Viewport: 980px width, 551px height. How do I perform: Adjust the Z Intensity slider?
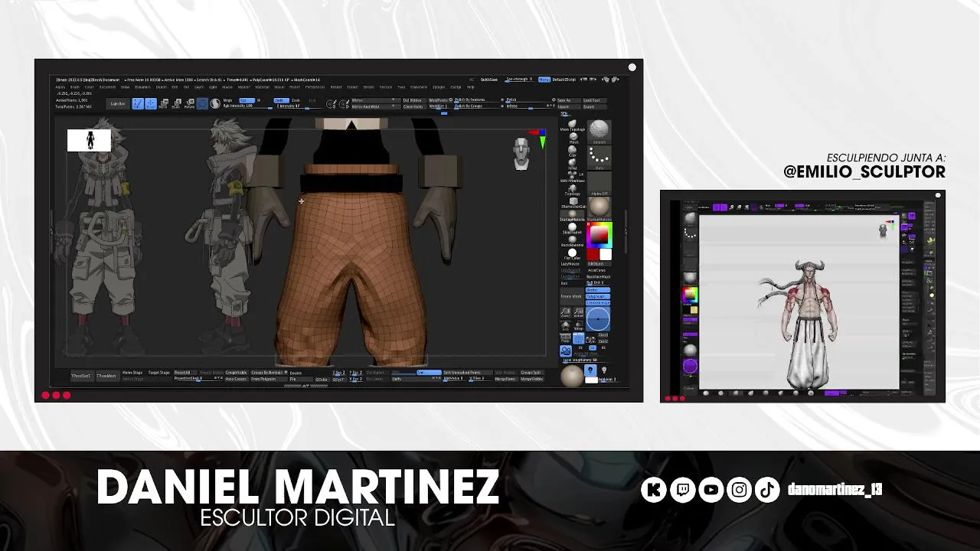(300, 106)
